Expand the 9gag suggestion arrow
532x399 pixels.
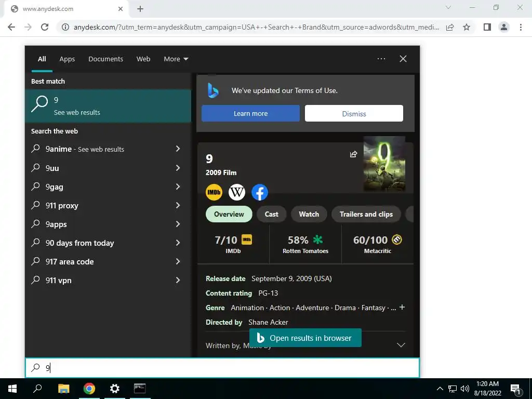[178, 187]
